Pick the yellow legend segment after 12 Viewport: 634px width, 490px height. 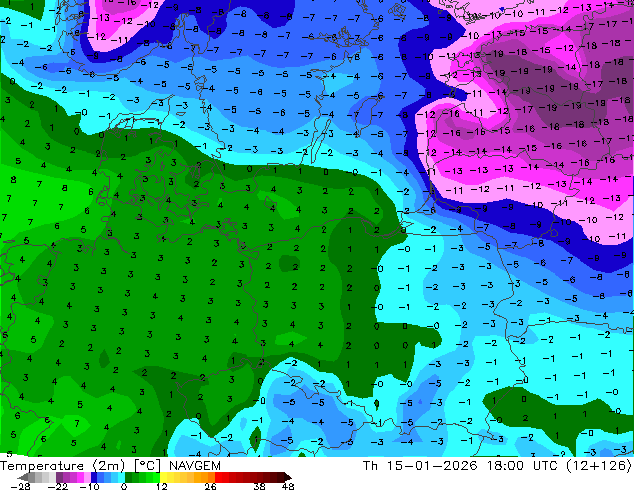pos(163,477)
